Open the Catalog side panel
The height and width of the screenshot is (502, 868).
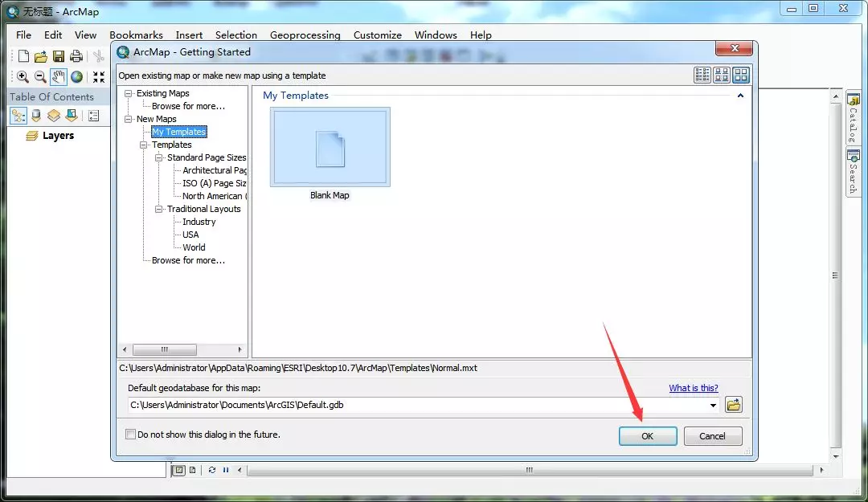(x=853, y=119)
